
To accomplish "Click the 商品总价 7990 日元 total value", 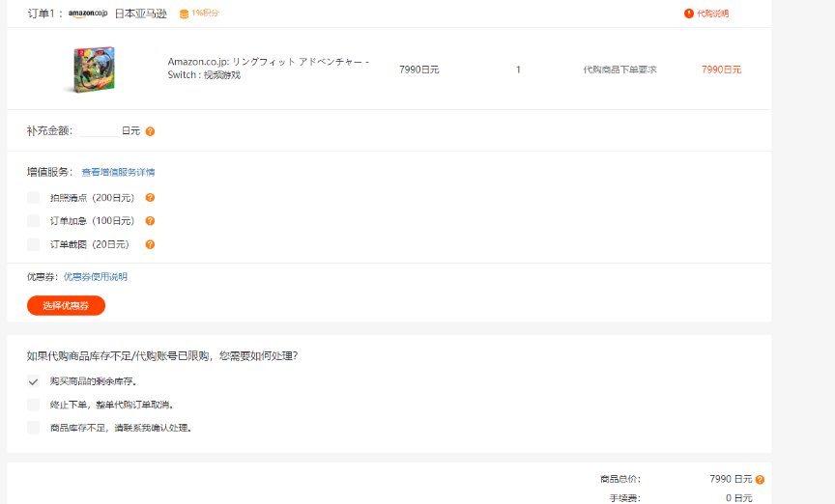I will 731,479.
